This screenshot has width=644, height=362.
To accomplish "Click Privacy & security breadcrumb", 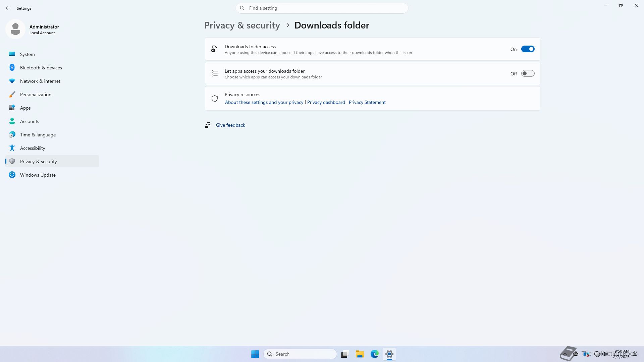I will 242,25.
